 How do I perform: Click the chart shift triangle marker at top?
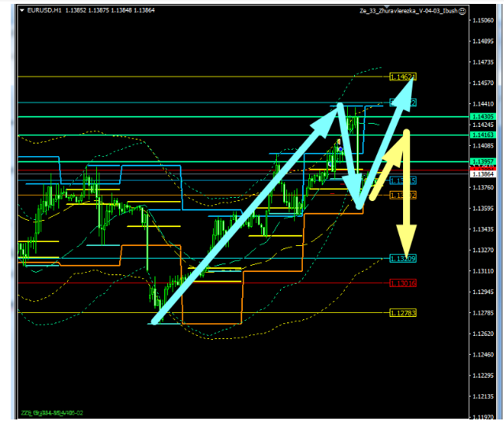386,6
